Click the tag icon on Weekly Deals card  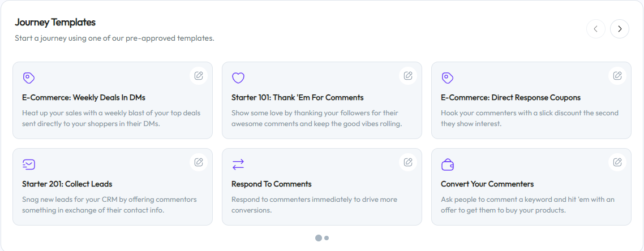coord(29,78)
